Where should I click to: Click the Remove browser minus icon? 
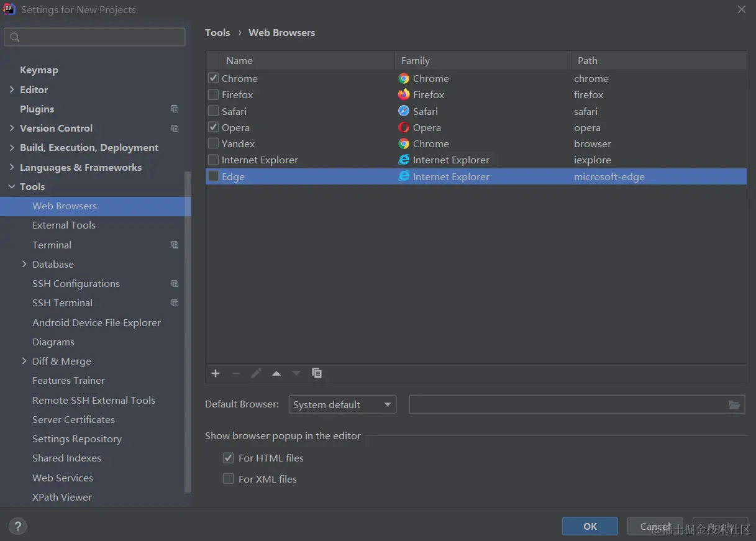(236, 373)
